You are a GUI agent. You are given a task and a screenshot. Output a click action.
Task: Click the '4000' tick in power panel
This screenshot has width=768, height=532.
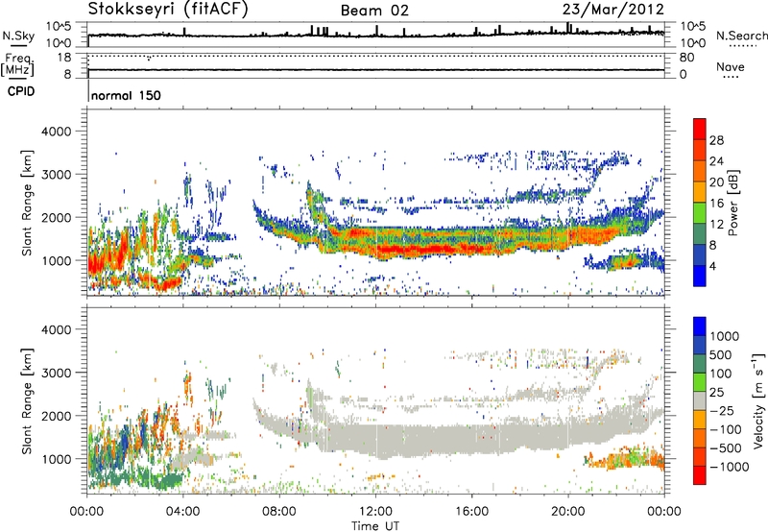56,132
